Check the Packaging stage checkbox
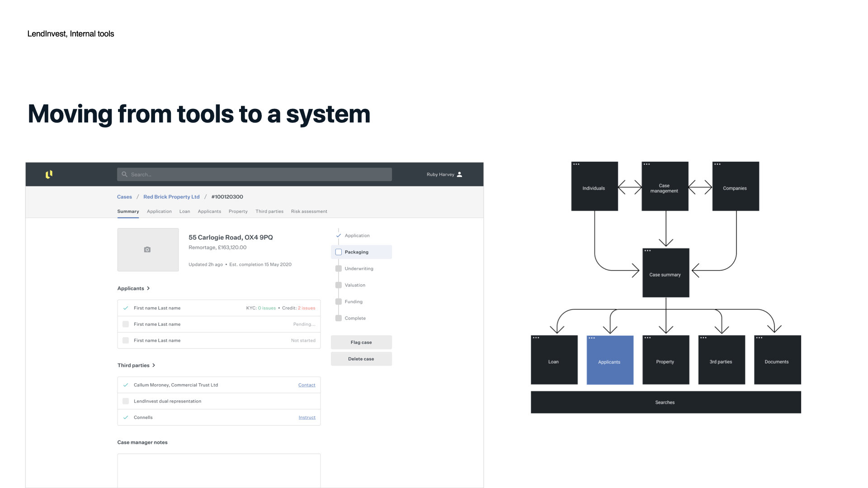868x488 pixels. click(x=339, y=252)
